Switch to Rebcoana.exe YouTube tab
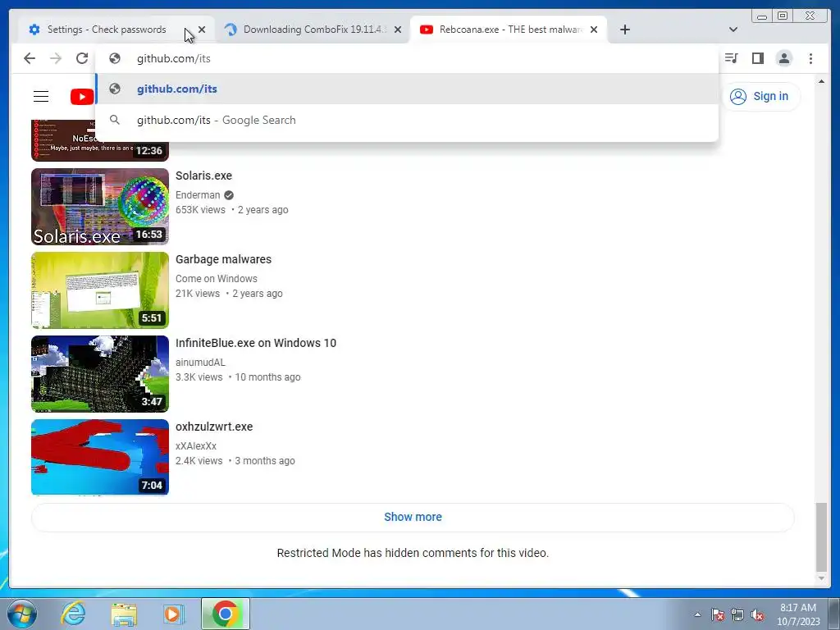This screenshot has width=840, height=630. 509,30
